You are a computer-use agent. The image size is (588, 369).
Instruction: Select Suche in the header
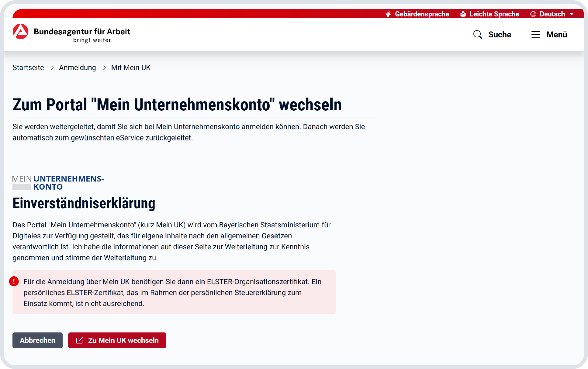pyautogui.click(x=500, y=34)
